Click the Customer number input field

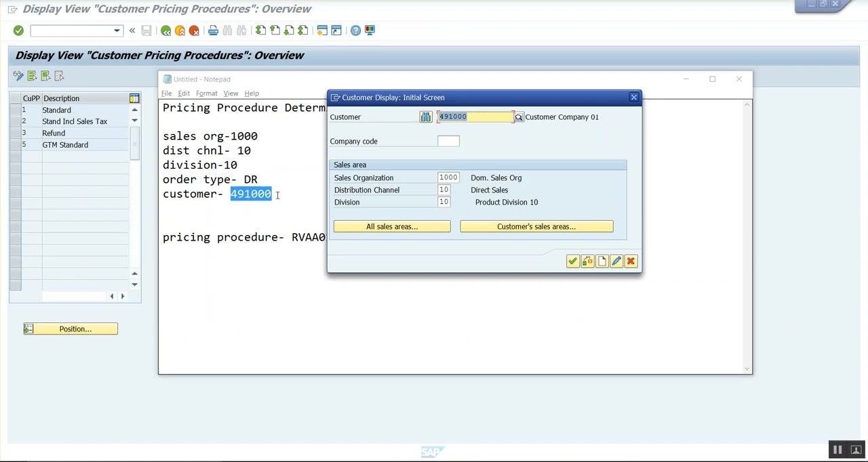pos(475,117)
